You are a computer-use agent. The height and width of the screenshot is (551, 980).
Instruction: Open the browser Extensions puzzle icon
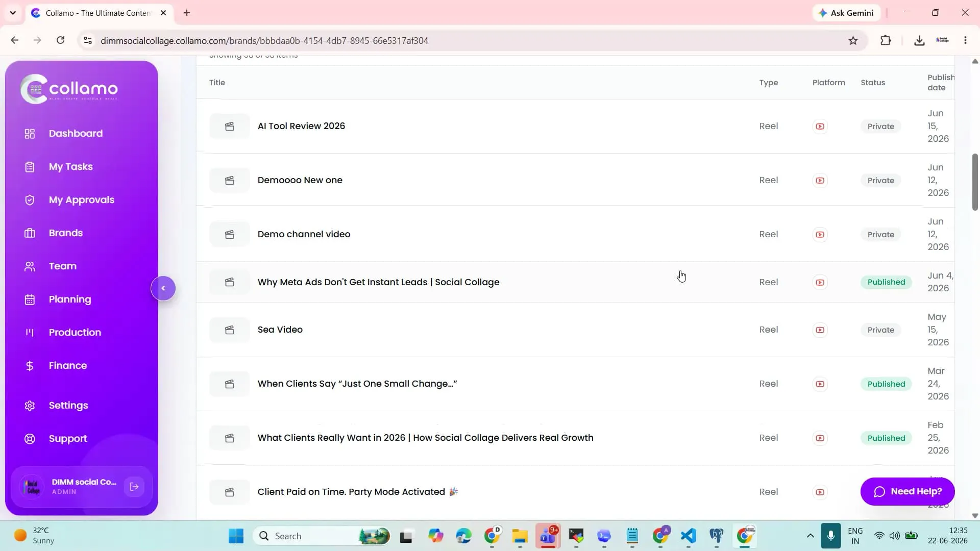(886, 40)
